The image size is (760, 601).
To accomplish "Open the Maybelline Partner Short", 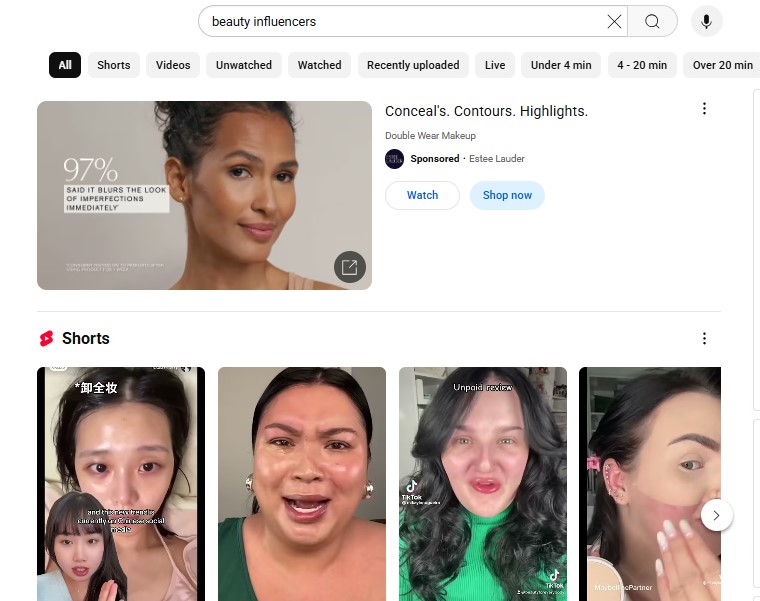I will pyautogui.click(x=649, y=484).
